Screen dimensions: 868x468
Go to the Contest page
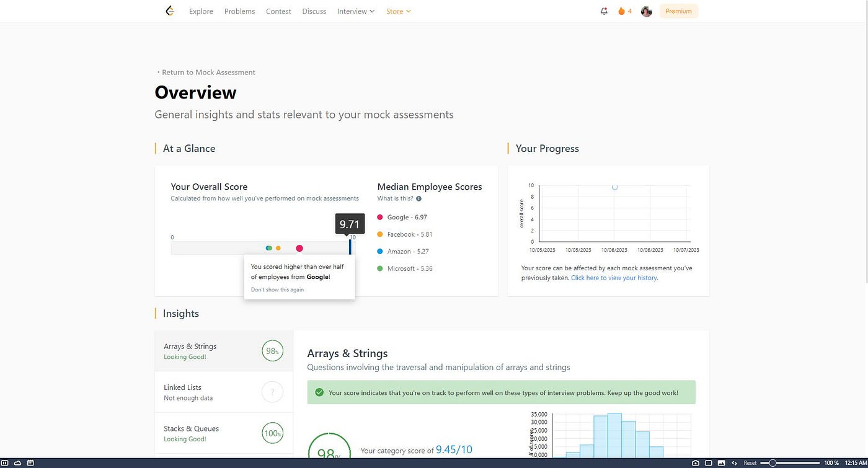tap(278, 11)
